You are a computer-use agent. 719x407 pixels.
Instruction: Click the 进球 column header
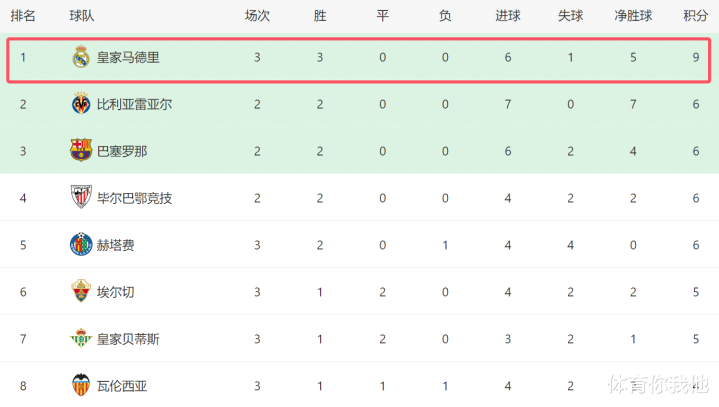click(x=508, y=16)
